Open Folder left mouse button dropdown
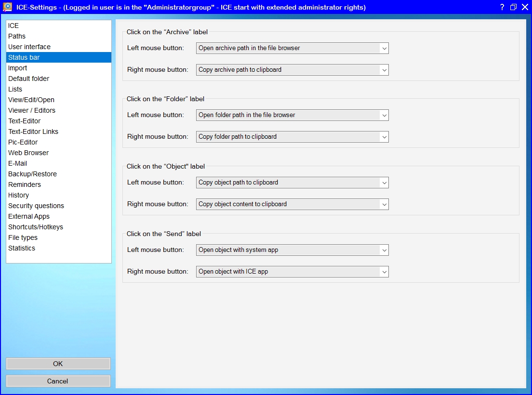This screenshot has height=395, width=532. click(x=292, y=115)
